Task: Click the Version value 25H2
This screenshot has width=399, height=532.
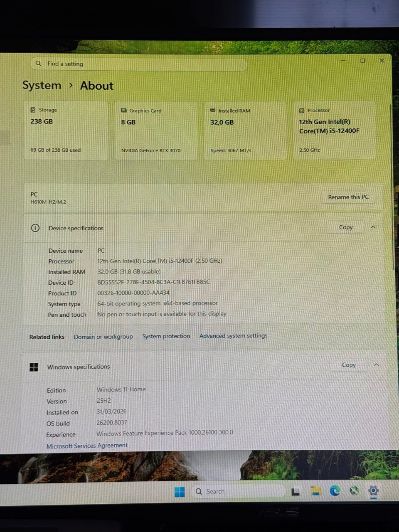Action: [x=103, y=401]
